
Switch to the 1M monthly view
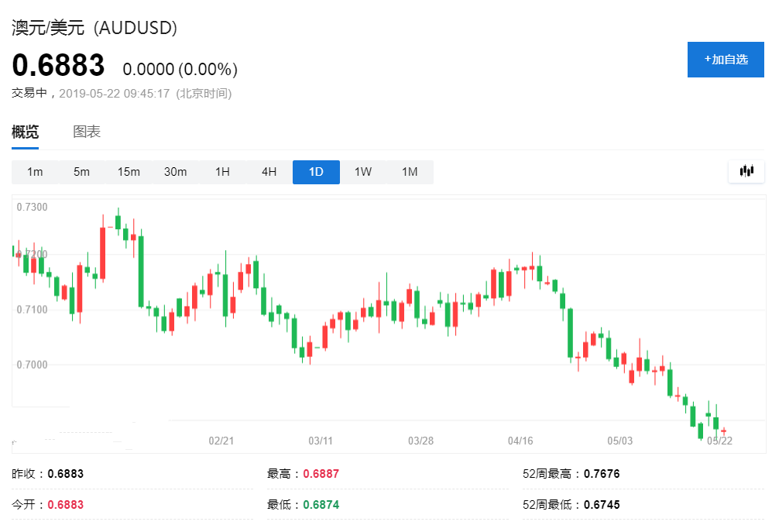click(410, 172)
